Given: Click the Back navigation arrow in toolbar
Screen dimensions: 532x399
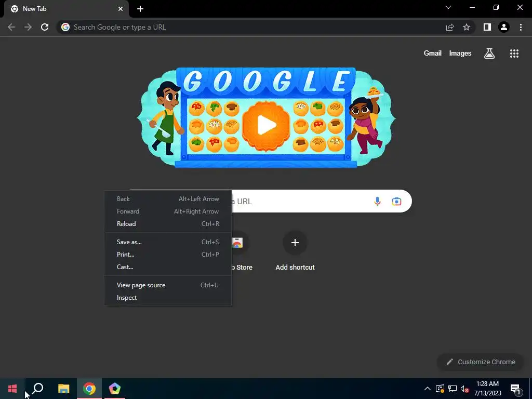Looking at the screenshot, I should (11, 27).
